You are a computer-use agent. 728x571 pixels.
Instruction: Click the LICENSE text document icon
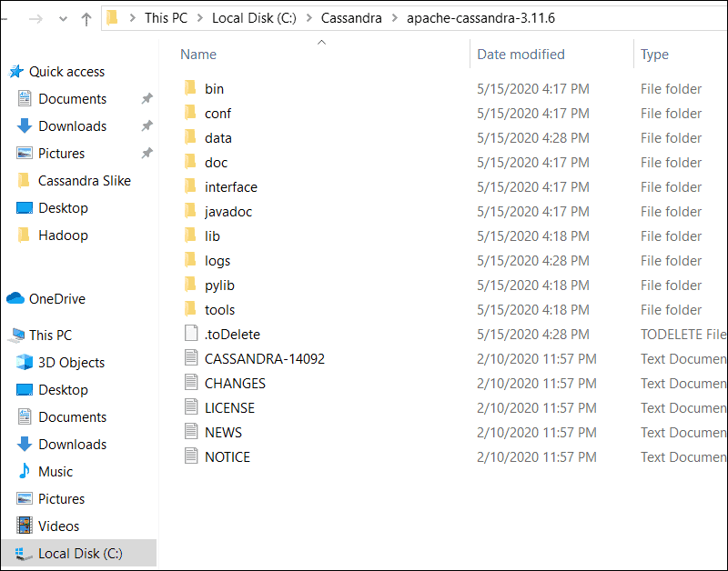point(191,406)
